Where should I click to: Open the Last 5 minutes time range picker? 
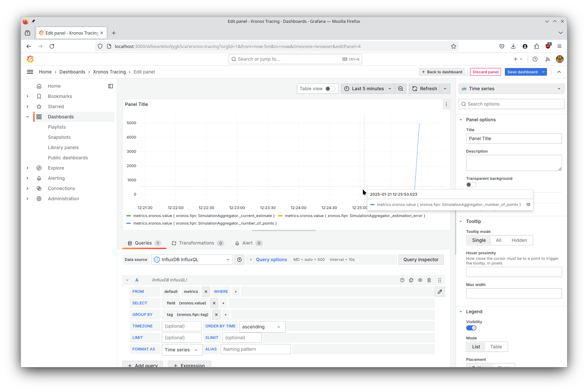(x=368, y=88)
